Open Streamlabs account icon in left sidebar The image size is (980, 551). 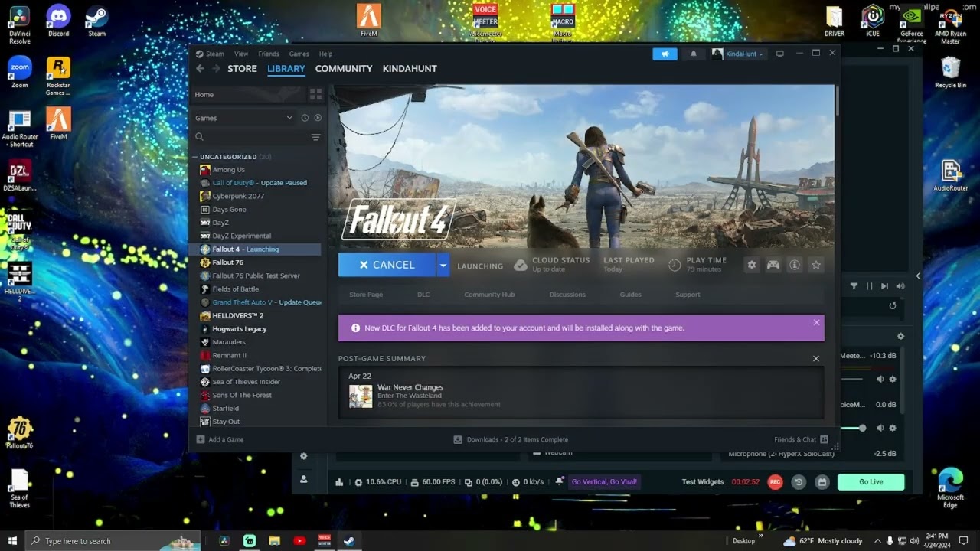(x=304, y=479)
